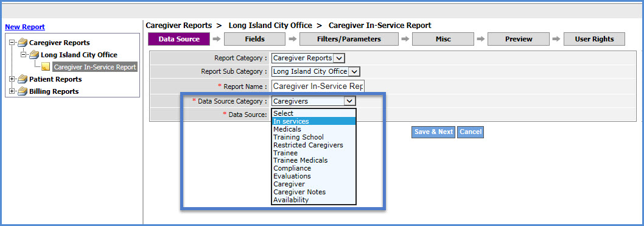The width and height of the screenshot is (644, 226).
Task: Choose the Caregiver option from the list
Action: (314, 184)
